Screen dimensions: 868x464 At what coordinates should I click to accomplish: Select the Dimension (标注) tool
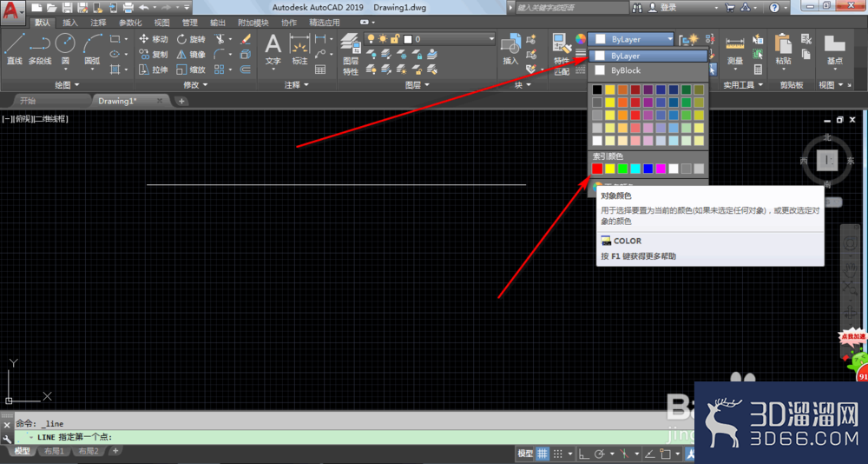[x=299, y=50]
